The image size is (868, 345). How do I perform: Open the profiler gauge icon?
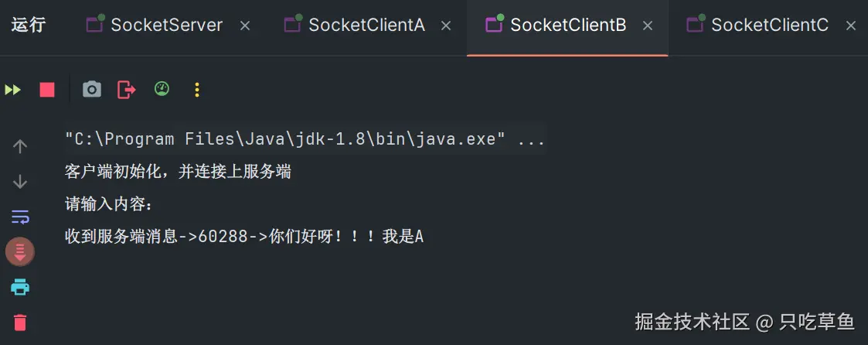coord(162,89)
